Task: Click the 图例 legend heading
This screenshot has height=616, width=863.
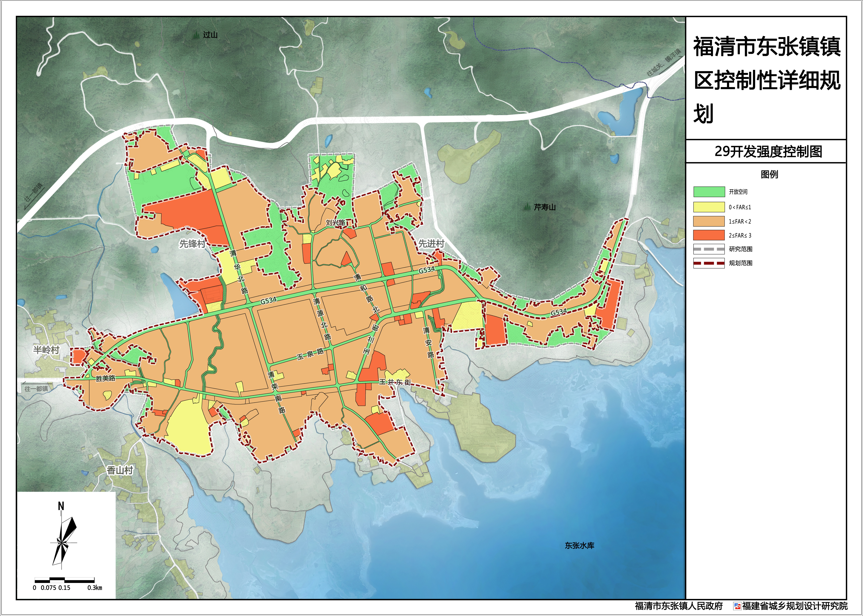Action: 769,175
